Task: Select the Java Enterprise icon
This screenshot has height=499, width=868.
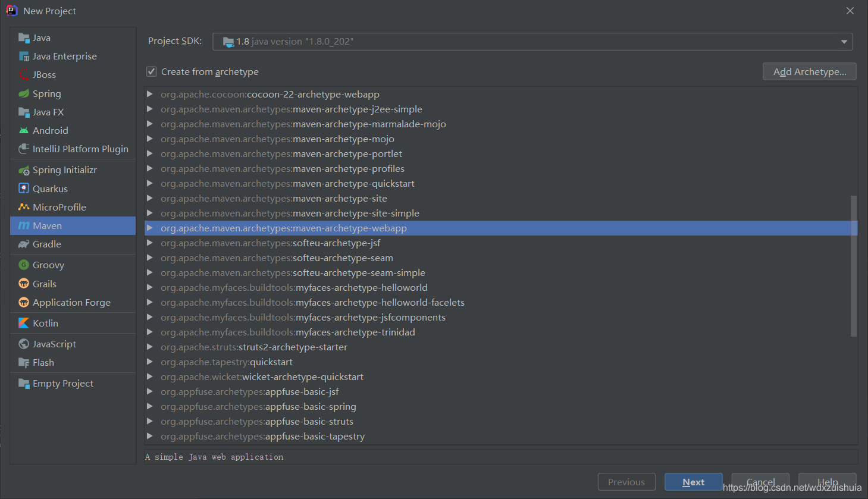Action: click(24, 57)
